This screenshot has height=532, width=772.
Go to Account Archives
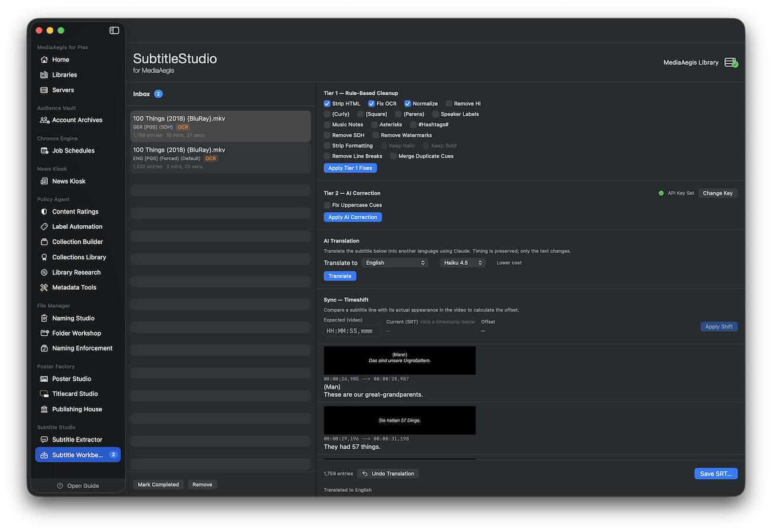[x=78, y=120]
